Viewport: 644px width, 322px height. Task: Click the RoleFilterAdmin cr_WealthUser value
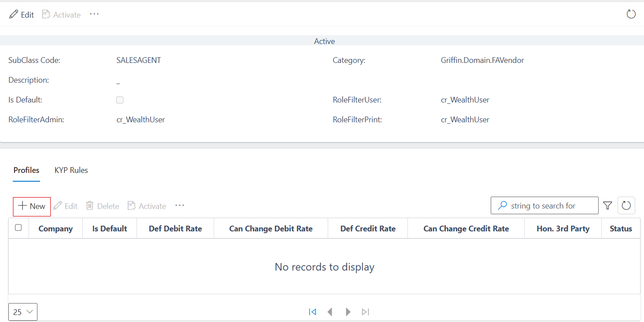pyautogui.click(x=141, y=120)
